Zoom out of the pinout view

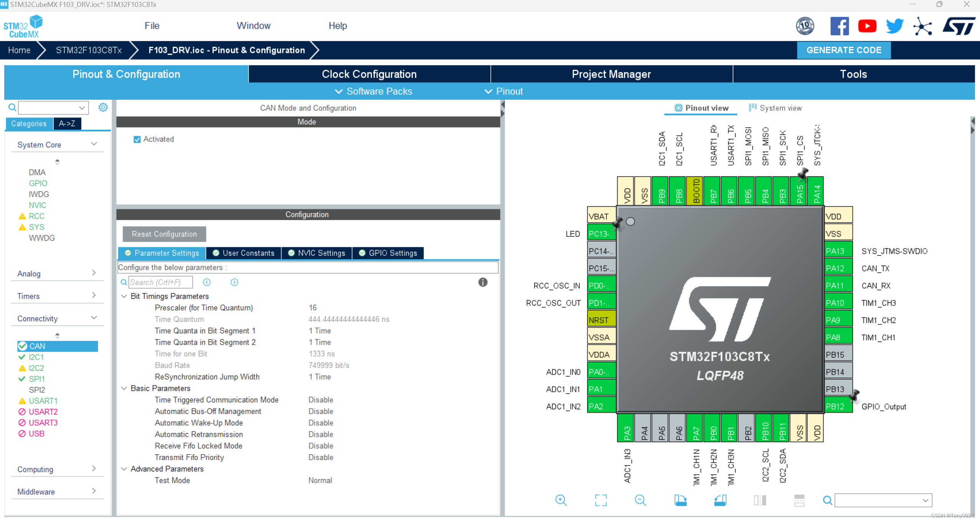(640, 501)
